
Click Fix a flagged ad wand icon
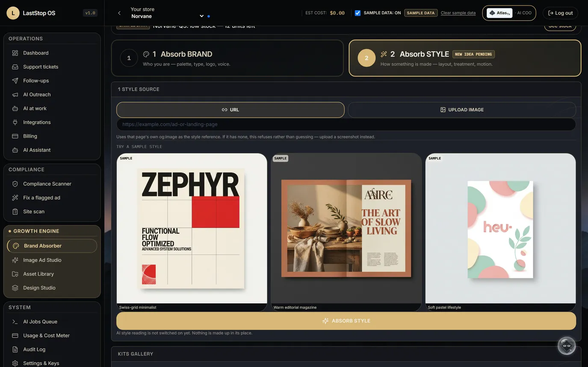coord(15,198)
